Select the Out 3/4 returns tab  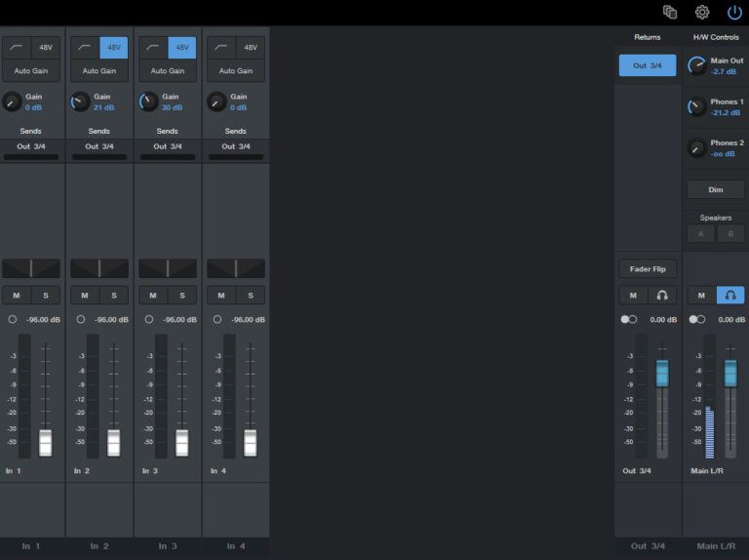(x=648, y=65)
